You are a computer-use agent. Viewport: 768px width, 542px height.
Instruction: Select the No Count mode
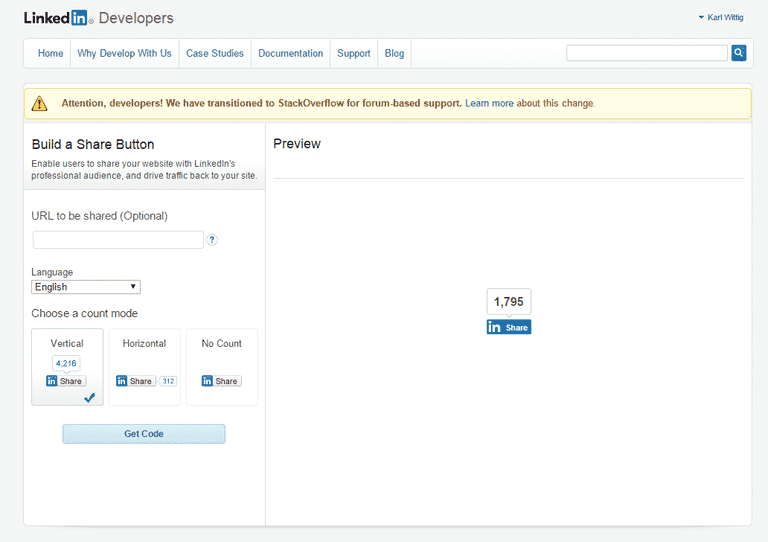(x=221, y=344)
